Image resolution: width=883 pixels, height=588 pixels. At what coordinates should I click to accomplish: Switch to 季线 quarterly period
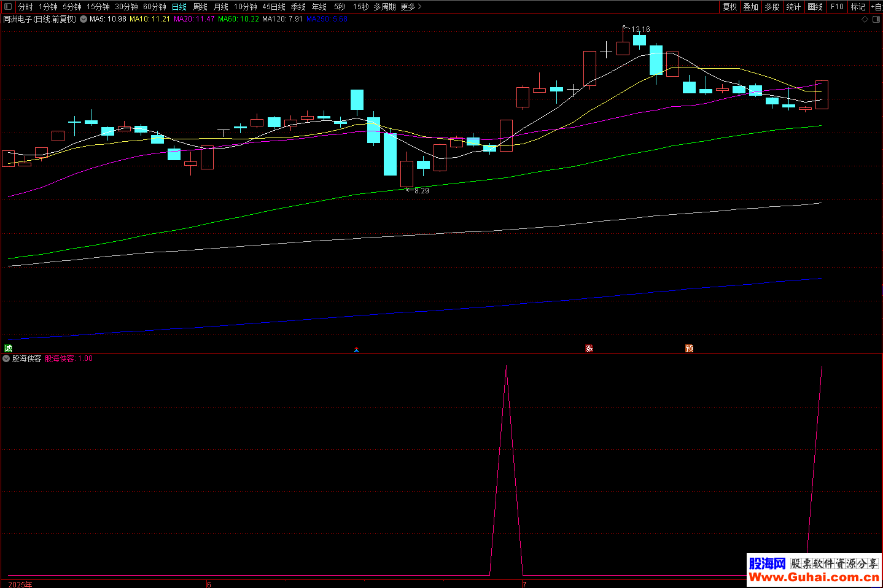(x=298, y=7)
